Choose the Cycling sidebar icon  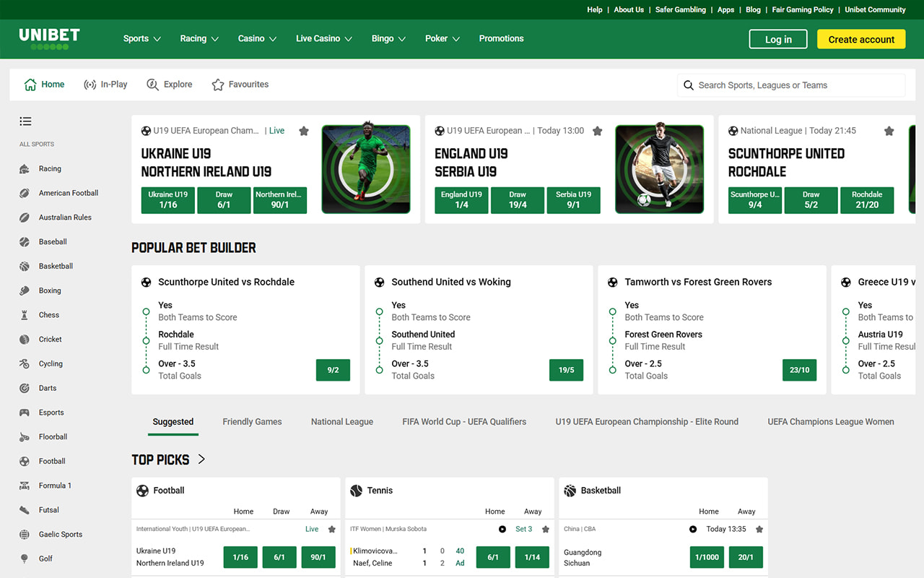click(25, 364)
